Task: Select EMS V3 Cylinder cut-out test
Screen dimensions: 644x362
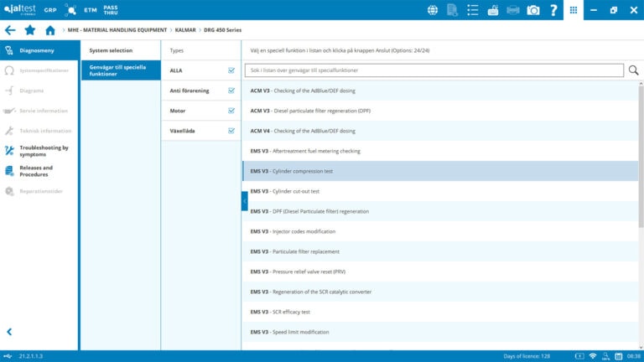Action: click(440, 191)
